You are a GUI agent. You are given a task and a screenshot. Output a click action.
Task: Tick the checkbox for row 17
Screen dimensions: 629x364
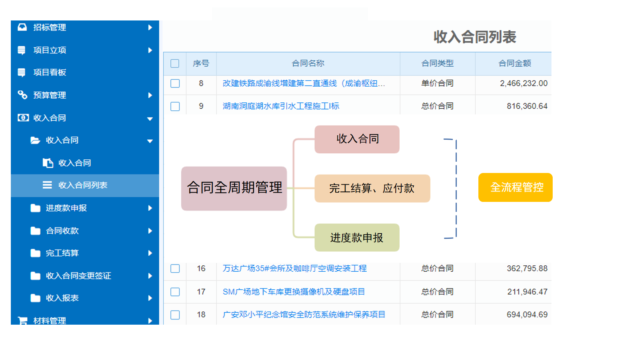coord(175,292)
